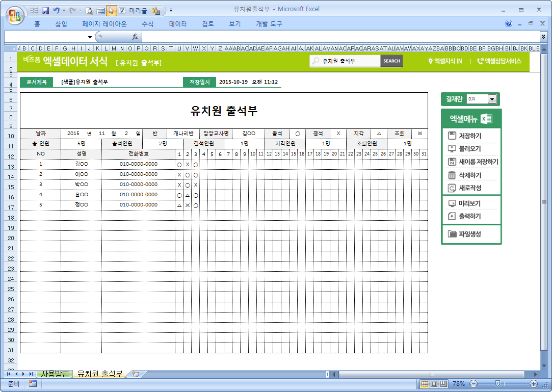Click the SEARCH button
Viewport: 552px width, 392px height.
coord(391,61)
